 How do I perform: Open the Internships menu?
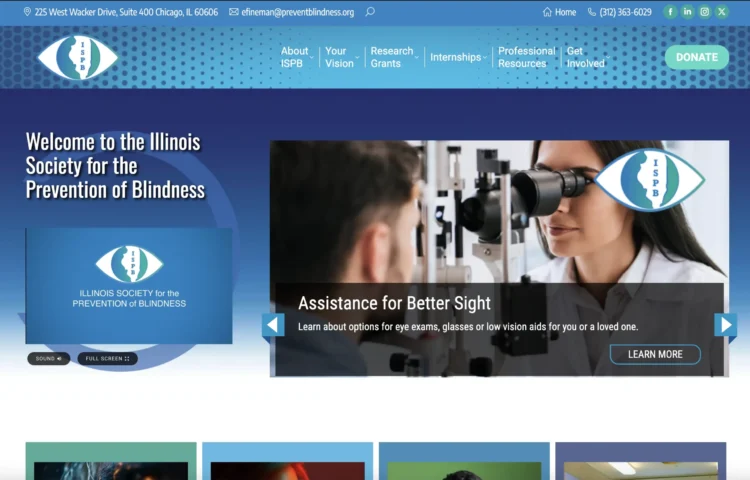(456, 57)
